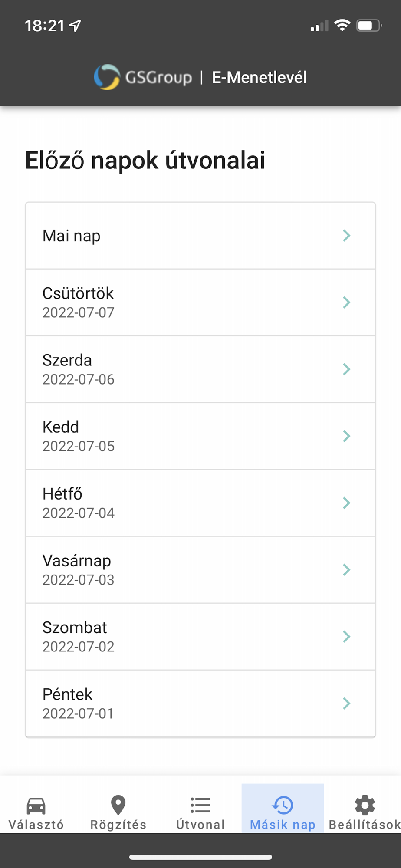This screenshot has height=868, width=401.
Task: Switch to the Rögzítés tab label
Action: pos(118,825)
